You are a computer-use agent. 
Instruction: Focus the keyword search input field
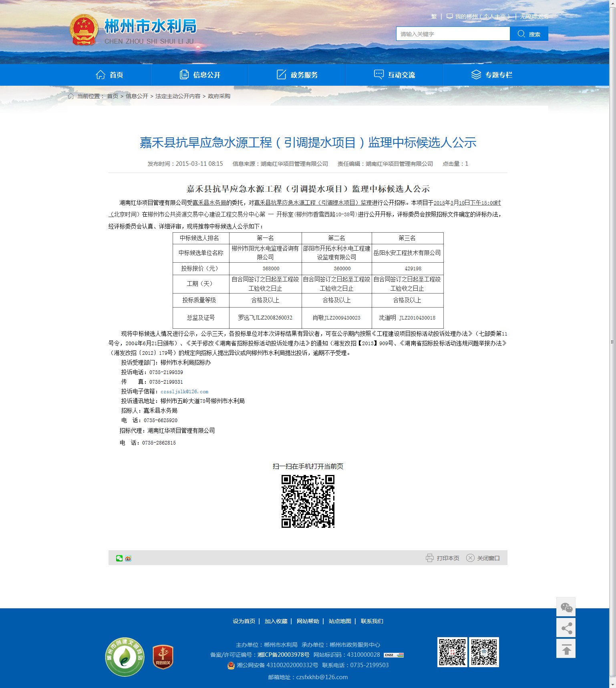(x=453, y=34)
